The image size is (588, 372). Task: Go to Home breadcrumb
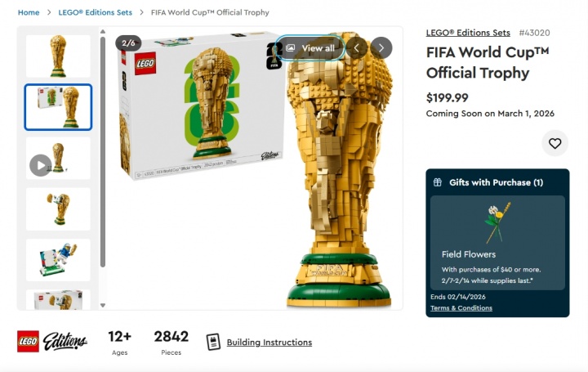29,12
